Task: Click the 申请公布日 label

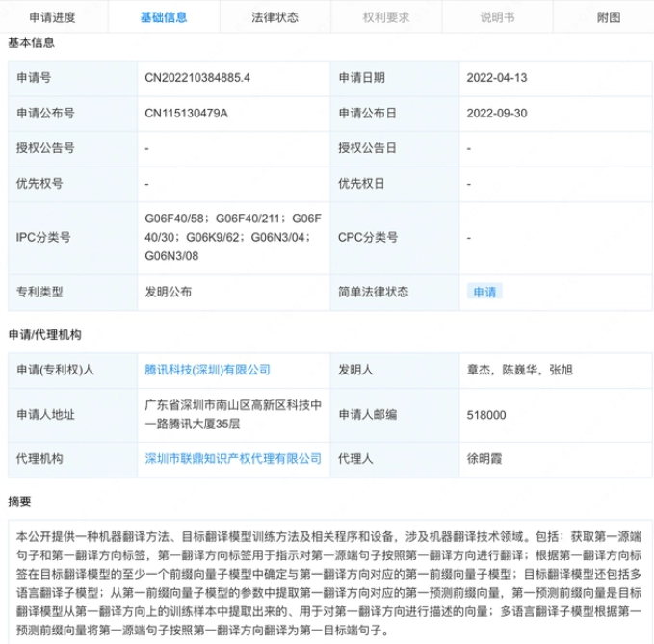Action: click(368, 114)
